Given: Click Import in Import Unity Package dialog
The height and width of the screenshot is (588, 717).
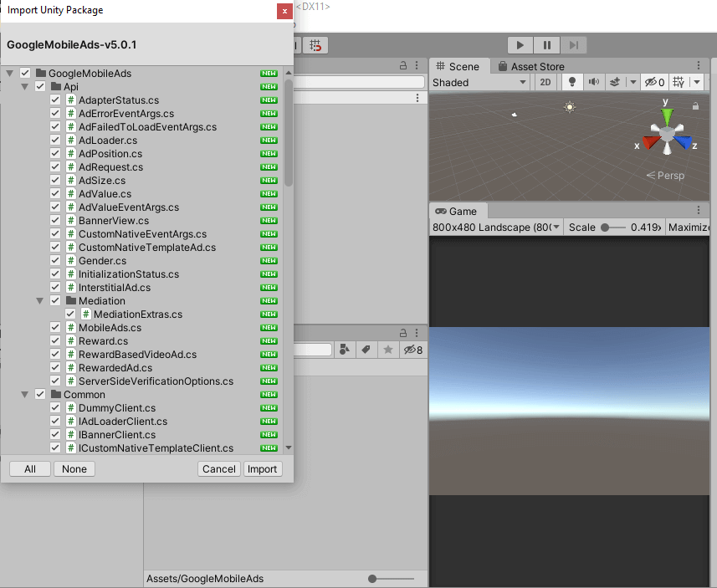Looking at the screenshot, I should [x=263, y=469].
